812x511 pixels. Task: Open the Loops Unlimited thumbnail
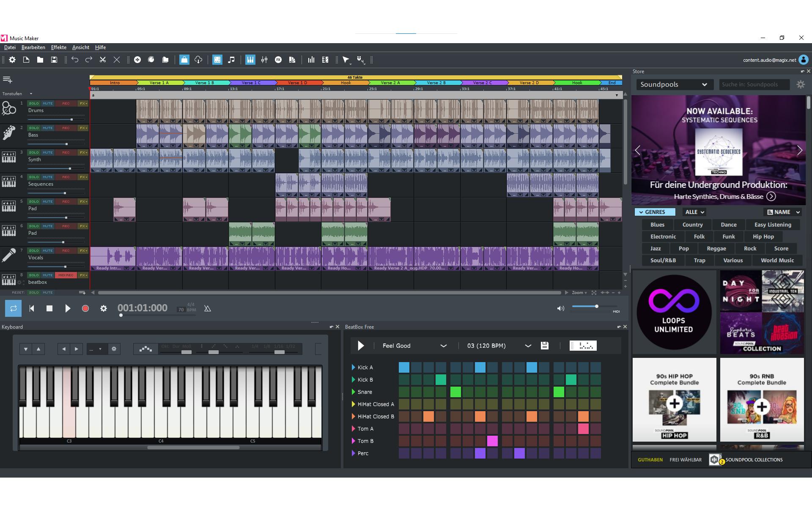point(674,312)
